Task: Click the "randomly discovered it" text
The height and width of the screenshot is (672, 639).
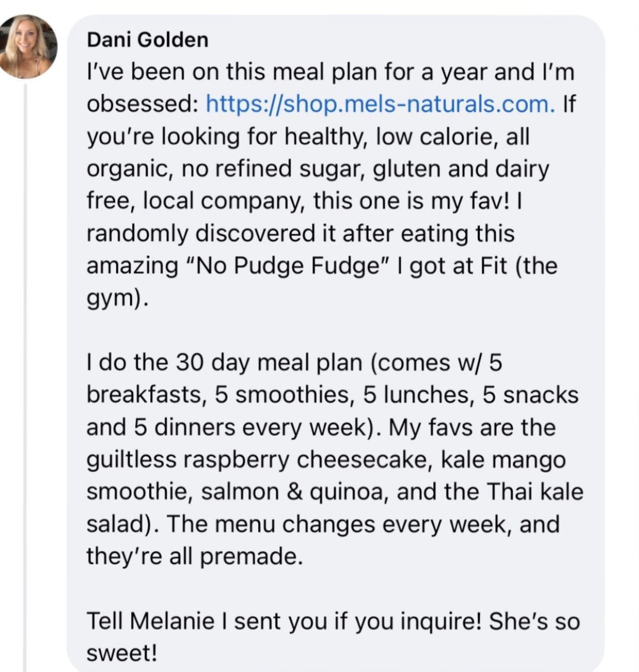Action: coord(203,234)
